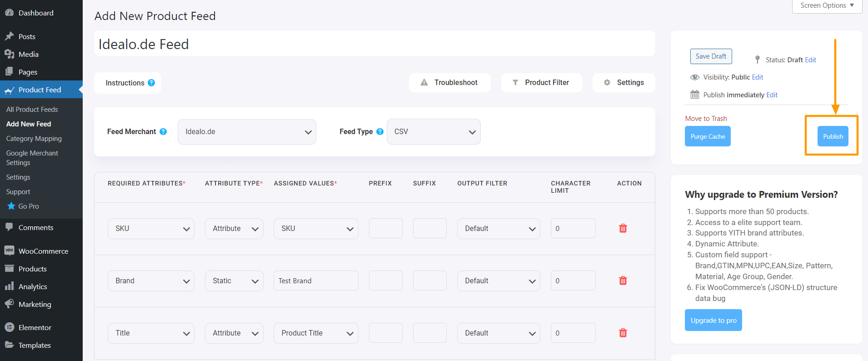Image resolution: width=868 pixels, height=361 pixels.
Task: Delete the SKU attribute row
Action: pyautogui.click(x=623, y=228)
